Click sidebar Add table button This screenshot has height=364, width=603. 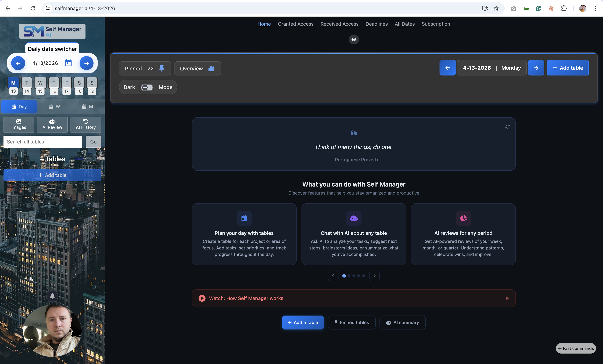[52, 175]
